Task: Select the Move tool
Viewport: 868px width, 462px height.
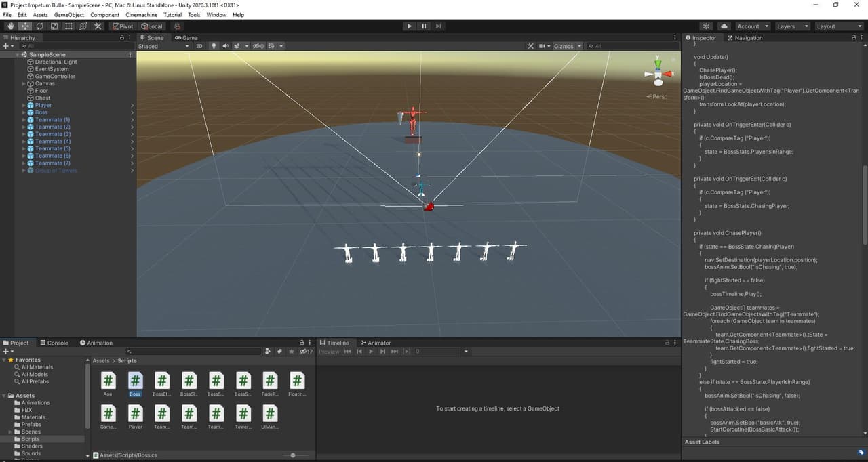Action: click(25, 26)
